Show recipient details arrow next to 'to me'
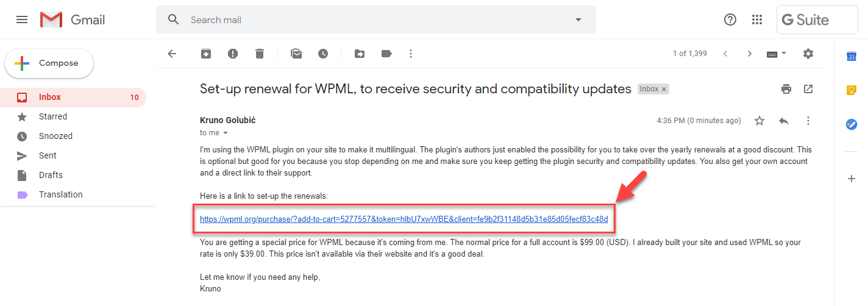This screenshot has height=306, width=868. (x=226, y=133)
